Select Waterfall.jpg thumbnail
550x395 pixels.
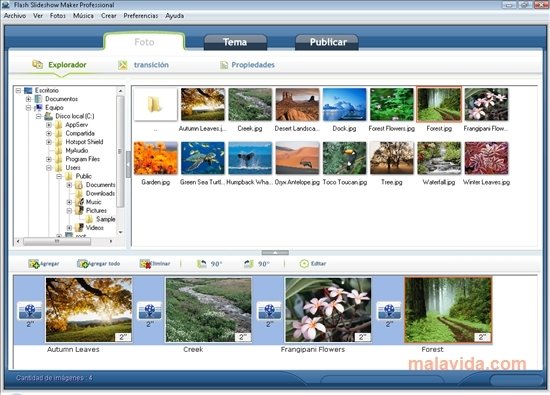439,158
